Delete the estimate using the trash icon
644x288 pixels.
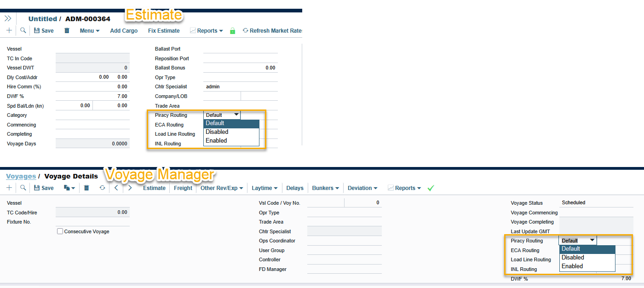[67, 31]
